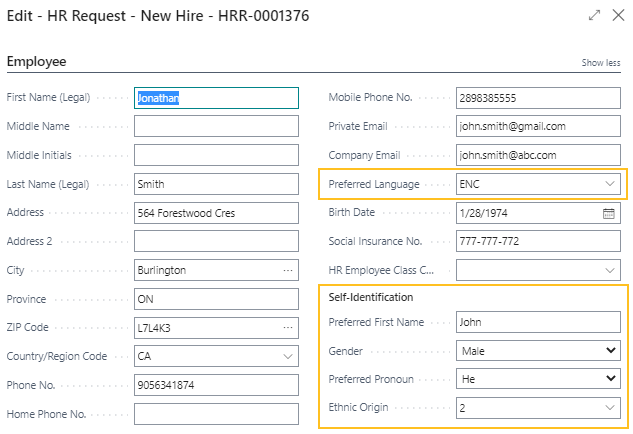Click the expand window icon
Screen dimensions: 633x434
[594, 15]
